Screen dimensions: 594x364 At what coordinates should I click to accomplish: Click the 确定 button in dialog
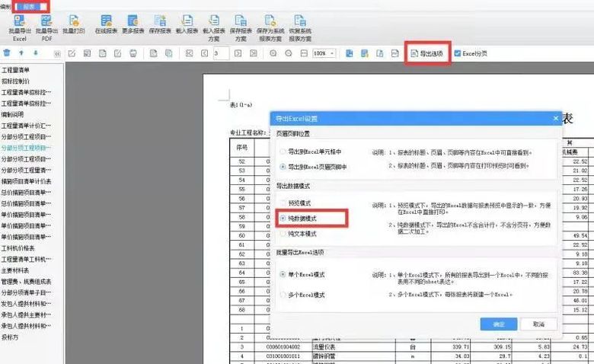tap(499, 324)
